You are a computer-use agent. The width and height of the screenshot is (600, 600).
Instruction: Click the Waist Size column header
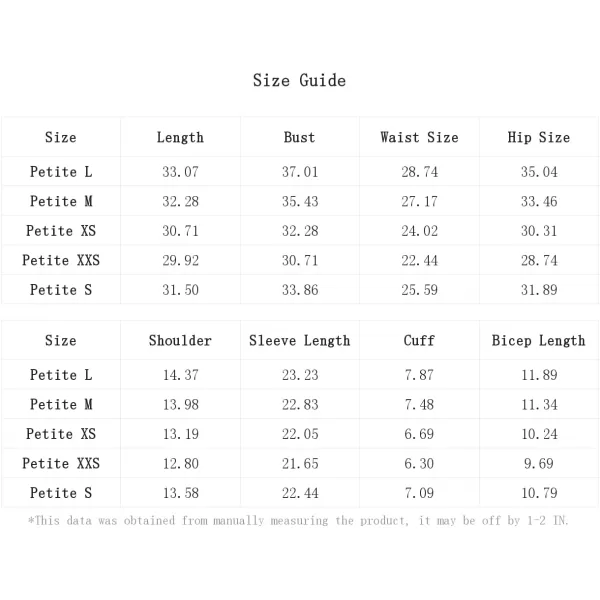[x=419, y=137]
